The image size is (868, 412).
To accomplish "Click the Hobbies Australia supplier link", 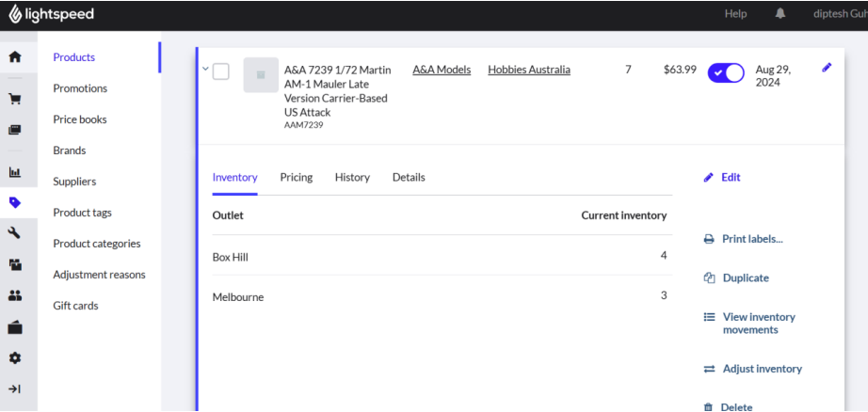I will coord(529,70).
